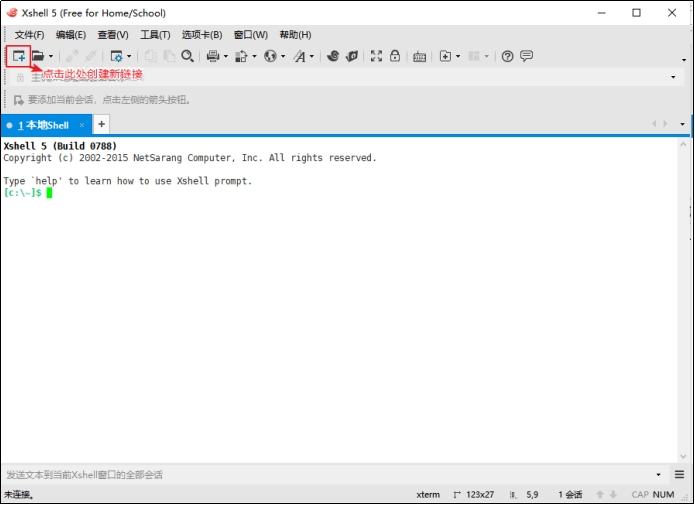The height and width of the screenshot is (505, 695).
Task: Close the 本地Shell tab
Action: tap(82, 125)
